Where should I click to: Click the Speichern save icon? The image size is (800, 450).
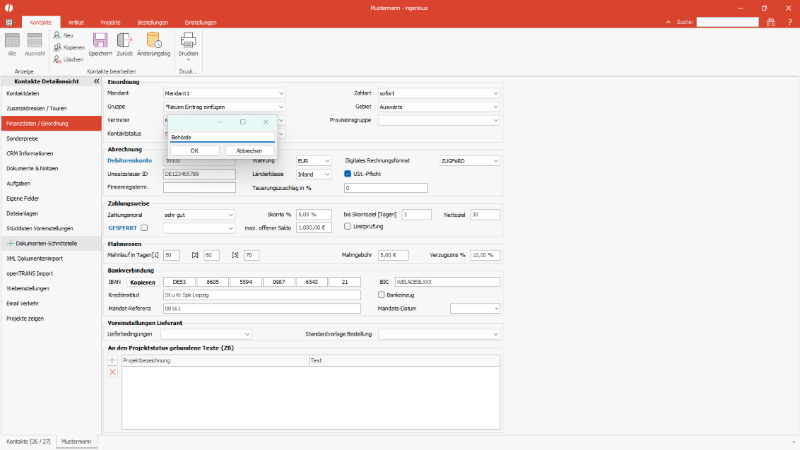[x=100, y=40]
